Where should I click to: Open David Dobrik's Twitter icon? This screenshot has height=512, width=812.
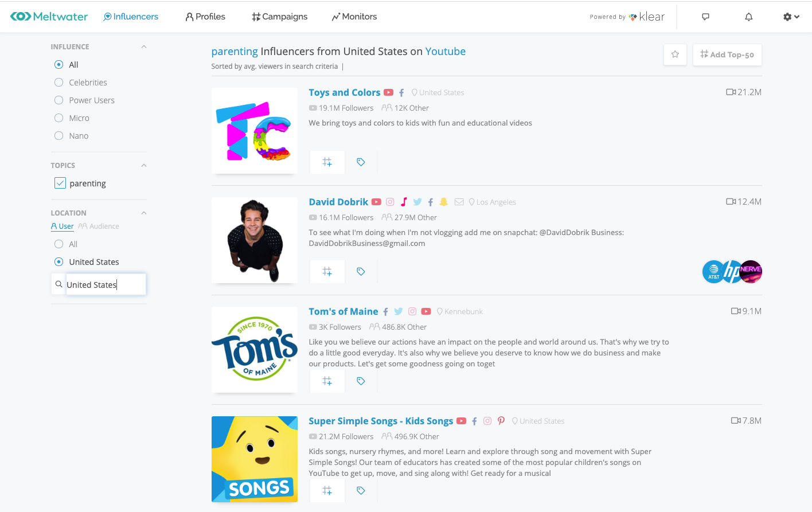tap(417, 202)
